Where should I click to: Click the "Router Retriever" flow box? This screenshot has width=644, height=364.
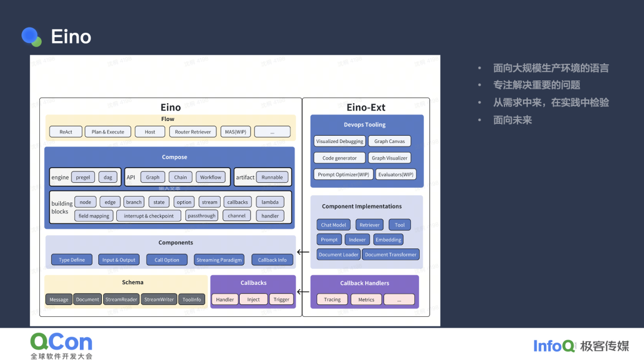click(193, 132)
